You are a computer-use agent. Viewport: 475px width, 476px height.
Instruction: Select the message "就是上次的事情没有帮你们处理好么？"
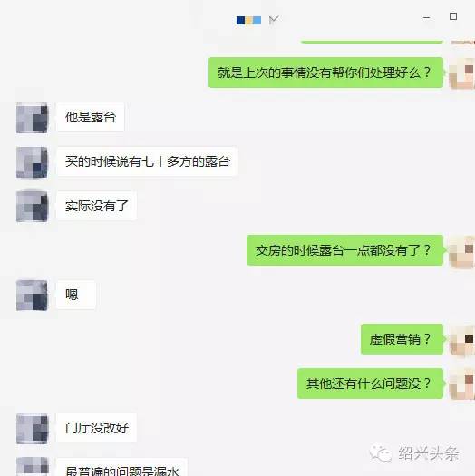coord(325,73)
